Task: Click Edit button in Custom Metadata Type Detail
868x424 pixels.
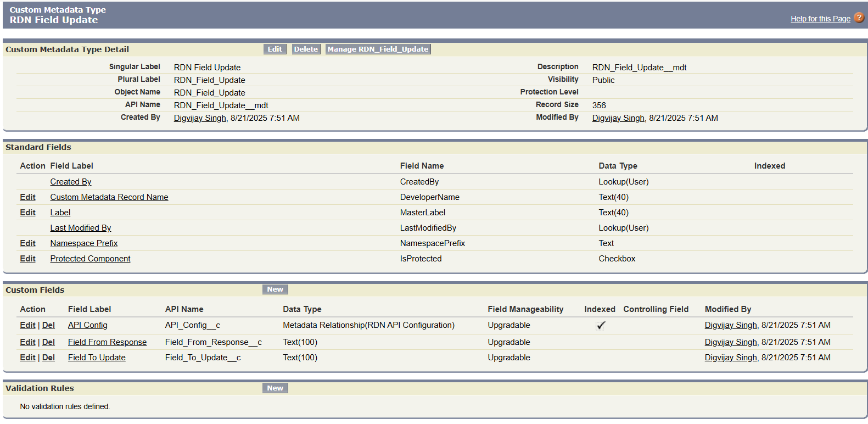Action: click(x=275, y=49)
